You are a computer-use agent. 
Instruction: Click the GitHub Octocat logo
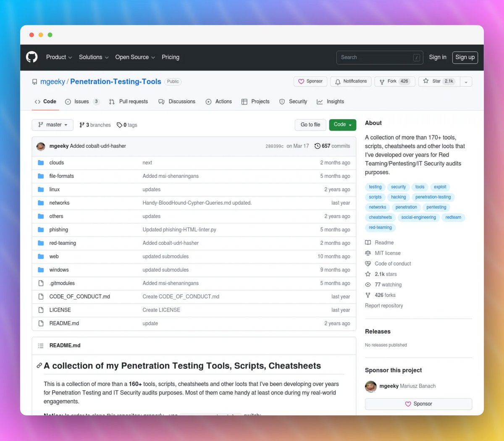pos(31,57)
